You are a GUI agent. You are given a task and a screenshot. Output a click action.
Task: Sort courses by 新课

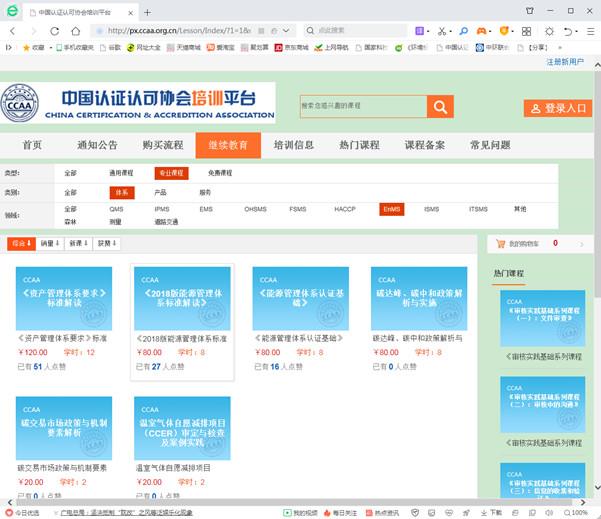77,243
